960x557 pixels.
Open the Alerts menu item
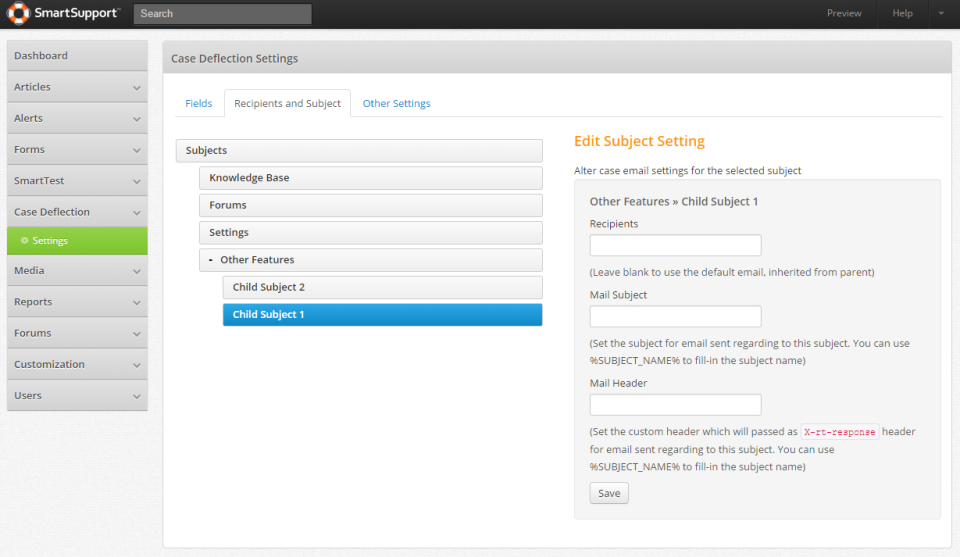pyautogui.click(x=77, y=118)
